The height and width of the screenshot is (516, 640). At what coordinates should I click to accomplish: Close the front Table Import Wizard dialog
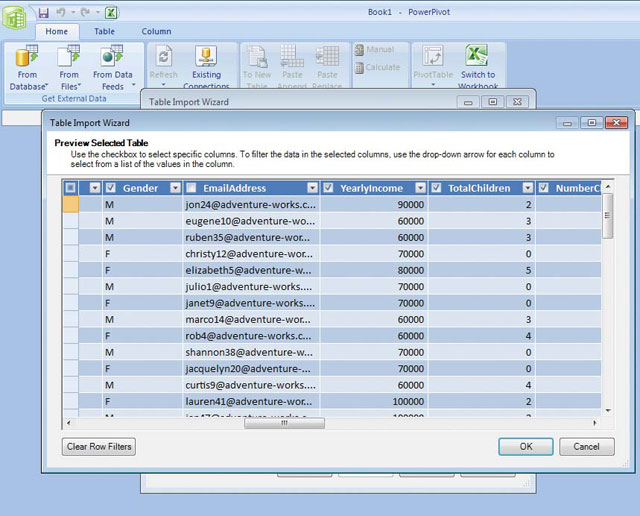(616, 122)
